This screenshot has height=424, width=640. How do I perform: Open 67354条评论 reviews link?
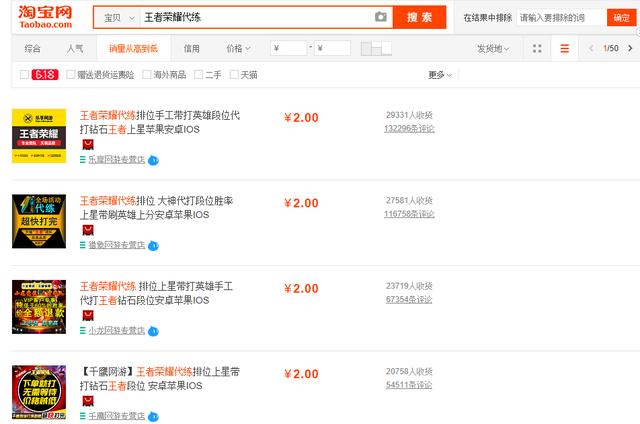(409, 299)
